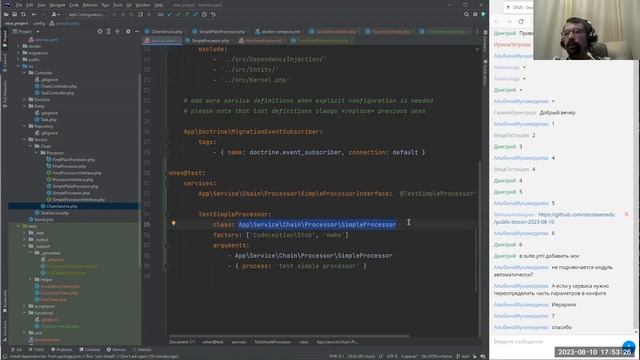Expand the public folder in tree

pyautogui.click(x=18, y=60)
